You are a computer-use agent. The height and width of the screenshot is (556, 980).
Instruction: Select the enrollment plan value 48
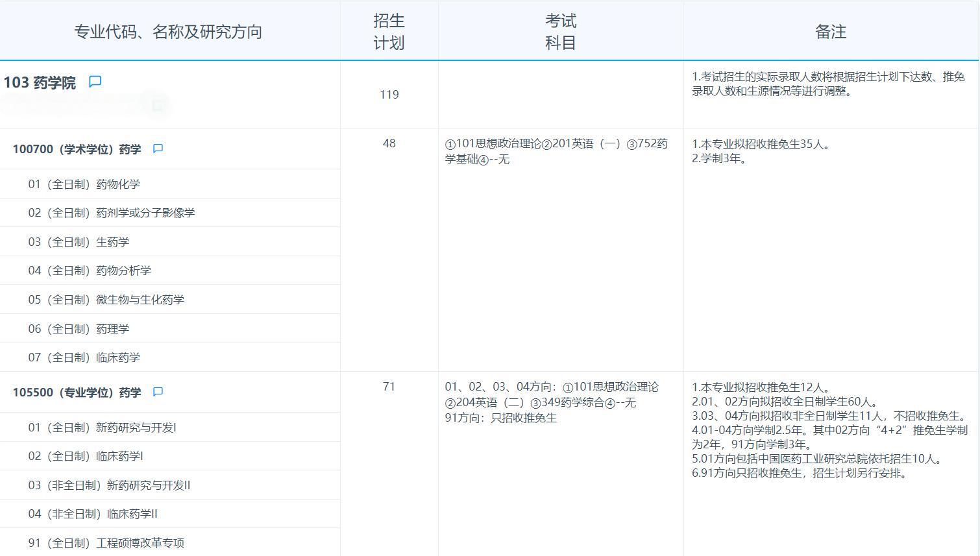pos(388,143)
